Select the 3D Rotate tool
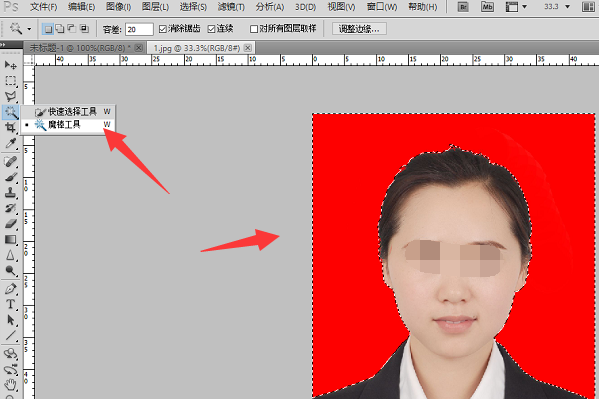The height and width of the screenshot is (399, 599). (x=10, y=354)
